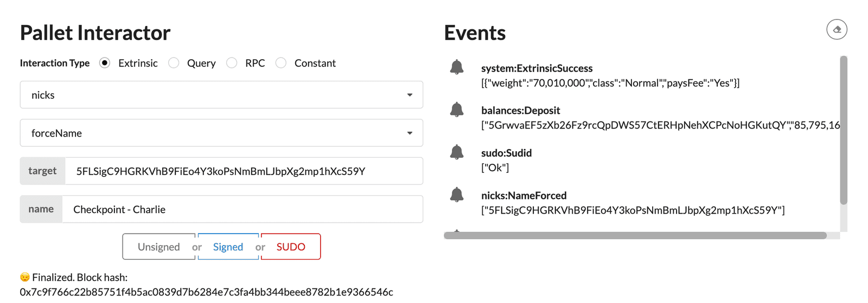Screen dimensions: 868x303
Task: Click the NameForced address payload text
Action: [x=633, y=210]
